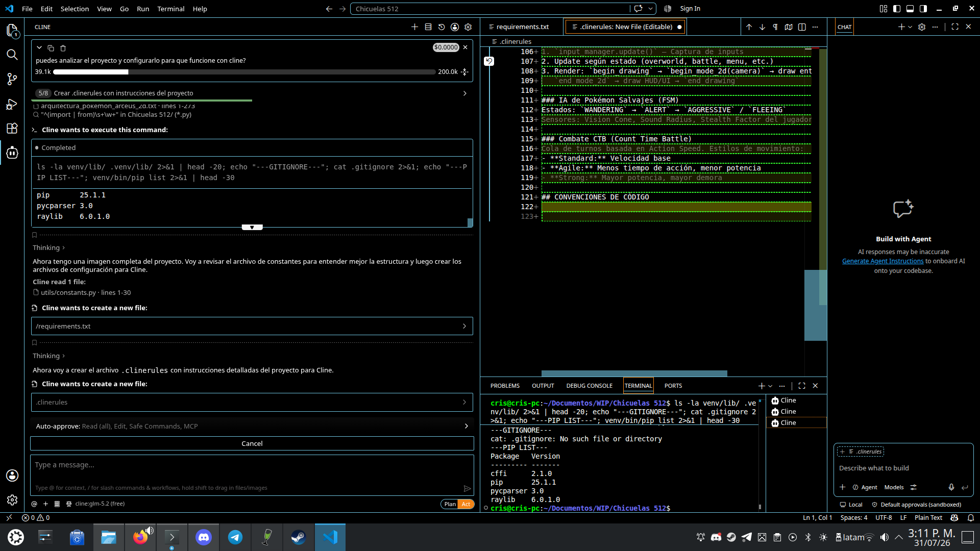Switch to the requirements.txt editor tab

point(522,27)
